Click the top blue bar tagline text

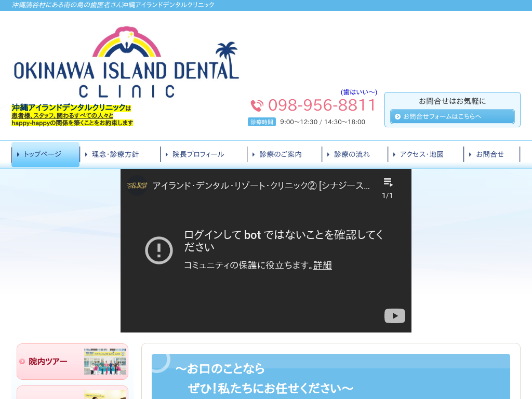113,5
